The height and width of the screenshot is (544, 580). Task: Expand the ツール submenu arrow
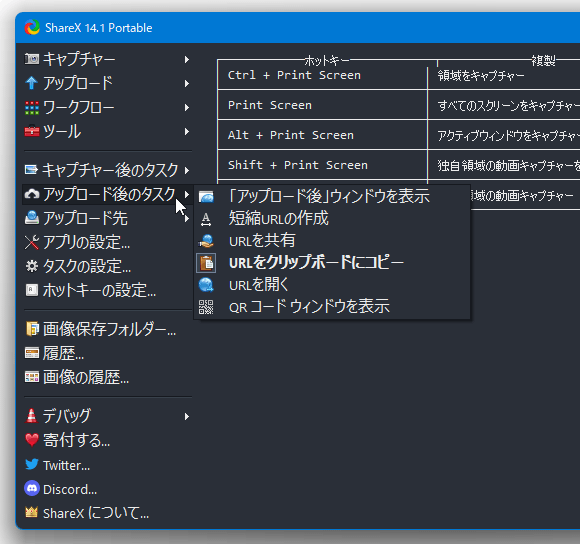click(x=187, y=132)
